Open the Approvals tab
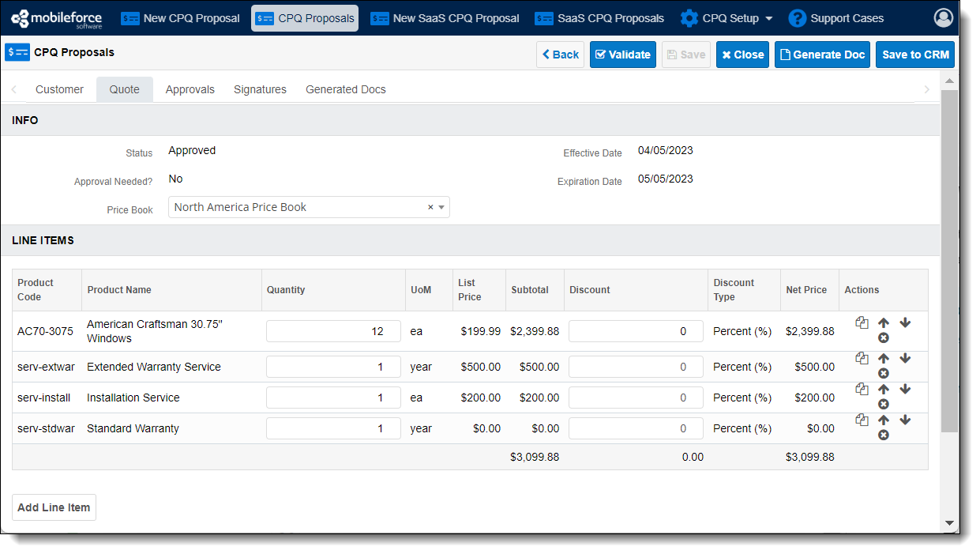This screenshot has height=554, width=980. pos(190,89)
